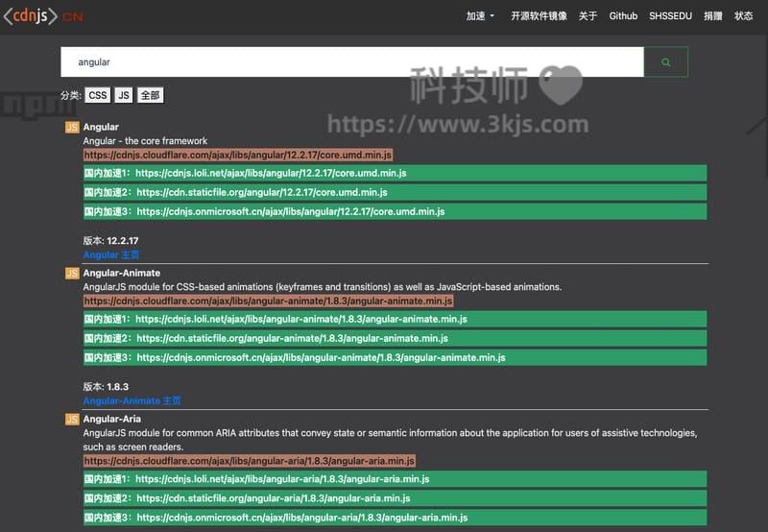Click the cloudflare URL for angular-animate.min.js
This screenshot has width=768, height=532.
point(269,302)
